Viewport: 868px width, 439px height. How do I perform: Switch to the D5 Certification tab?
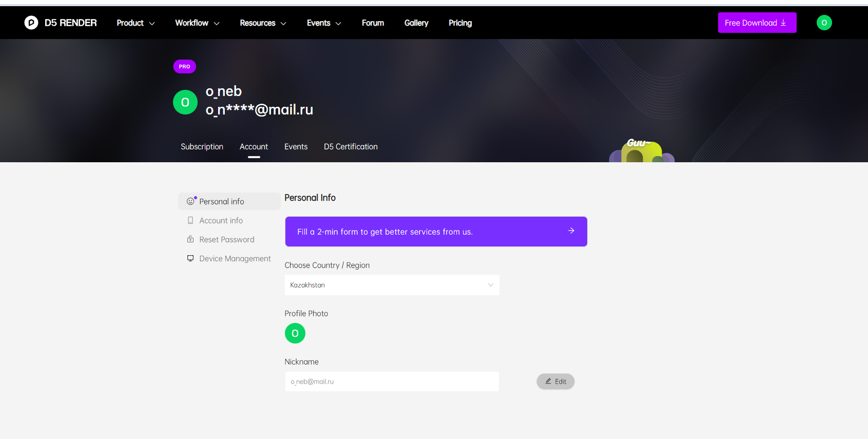[x=351, y=147]
